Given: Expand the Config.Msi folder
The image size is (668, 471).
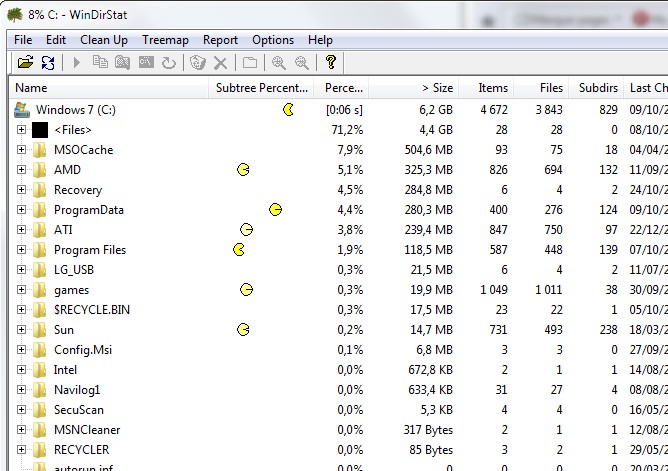Looking at the screenshot, I should [21, 350].
